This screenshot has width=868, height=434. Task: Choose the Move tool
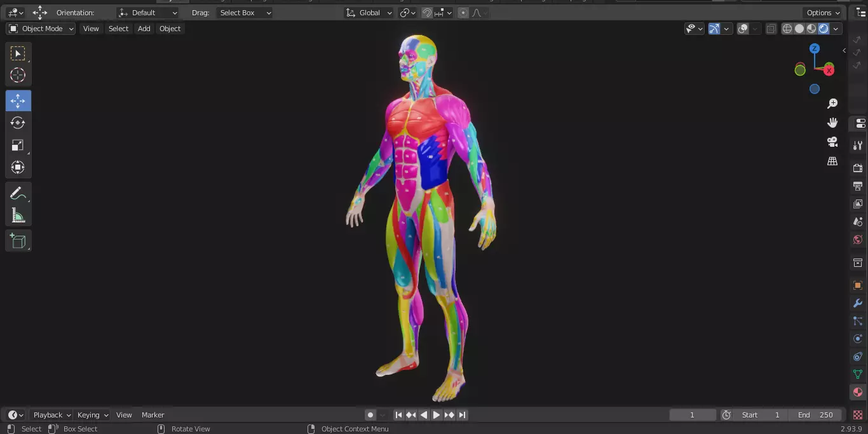click(x=18, y=101)
